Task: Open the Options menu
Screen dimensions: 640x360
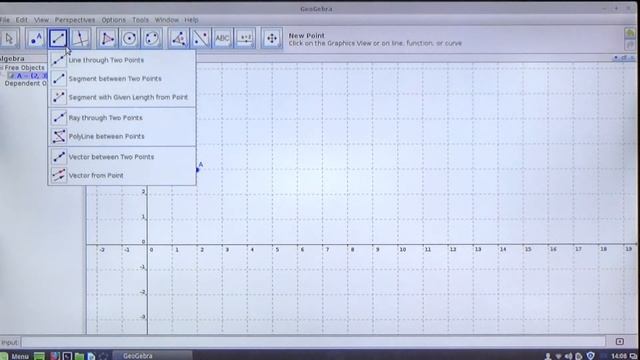Action: [x=113, y=20]
